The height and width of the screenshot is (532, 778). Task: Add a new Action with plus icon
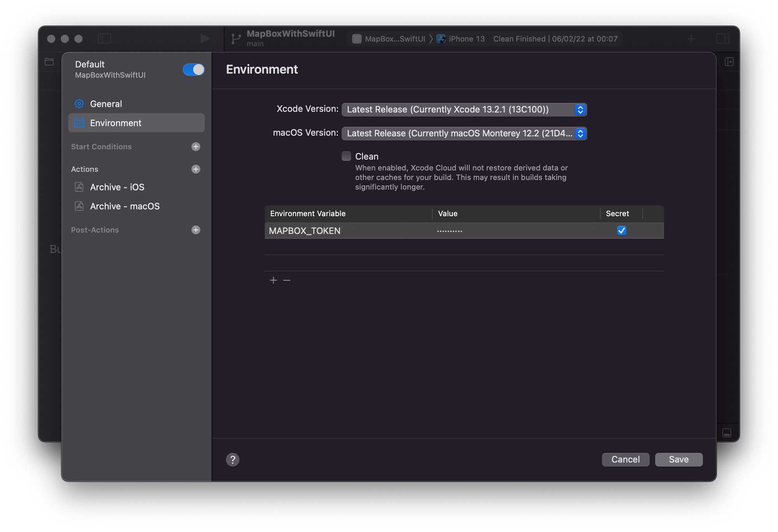coord(196,169)
